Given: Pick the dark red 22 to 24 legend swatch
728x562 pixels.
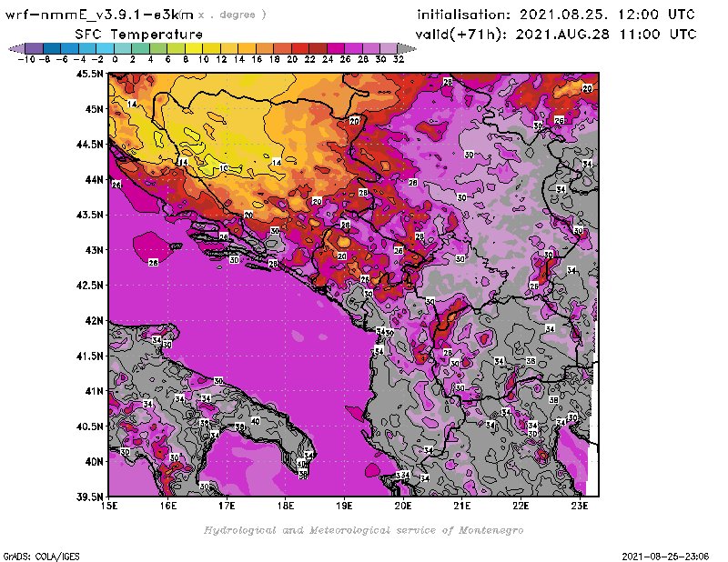Looking at the screenshot, I should pyautogui.click(x=318, y=48).
